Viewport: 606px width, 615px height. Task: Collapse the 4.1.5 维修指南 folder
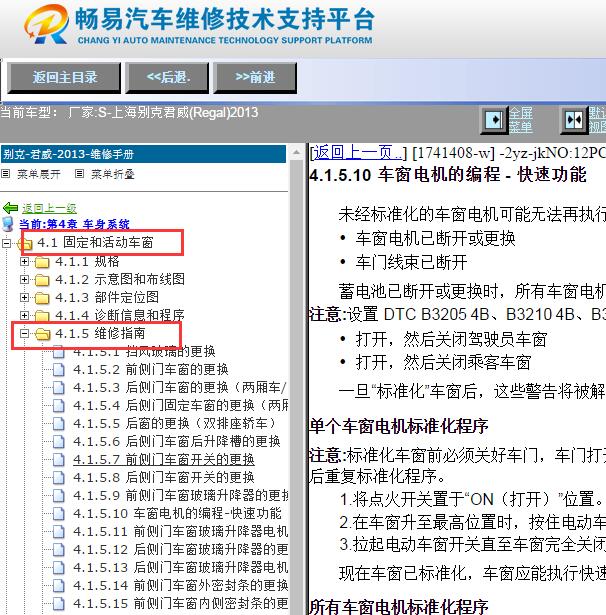(x=24, y=333)
